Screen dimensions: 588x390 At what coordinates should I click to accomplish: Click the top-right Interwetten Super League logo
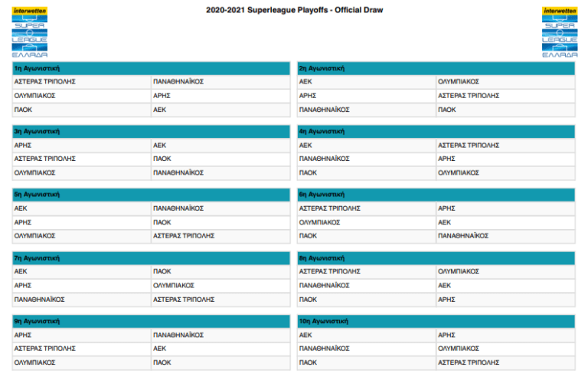coord(560,33)
